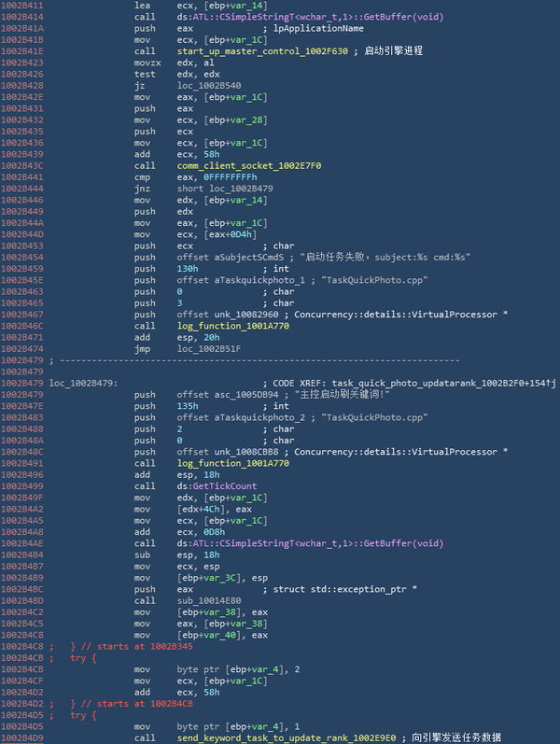Click CODE XREF task_quick_photo_updatarank reference
Viewport: 560px width, 744px height.
click(410, 383)
